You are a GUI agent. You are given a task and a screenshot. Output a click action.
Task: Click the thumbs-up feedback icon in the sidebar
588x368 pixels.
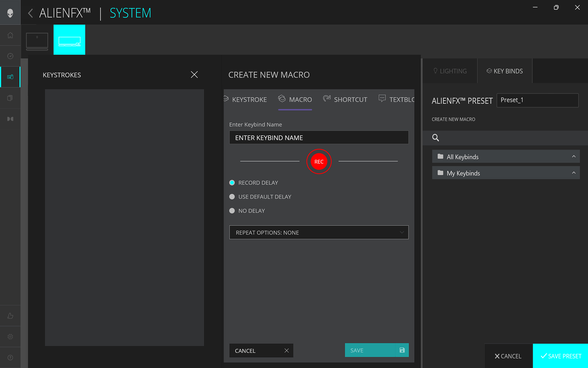10,316
